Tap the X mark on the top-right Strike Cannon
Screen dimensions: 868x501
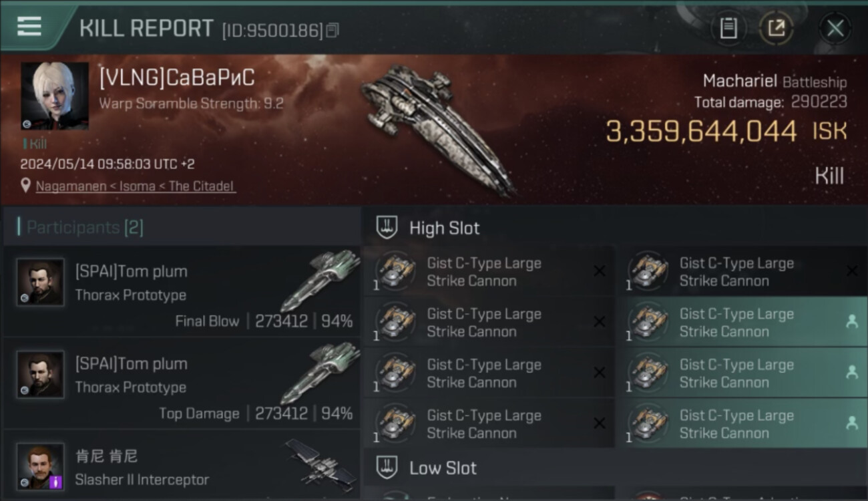(x=851, y=271)
